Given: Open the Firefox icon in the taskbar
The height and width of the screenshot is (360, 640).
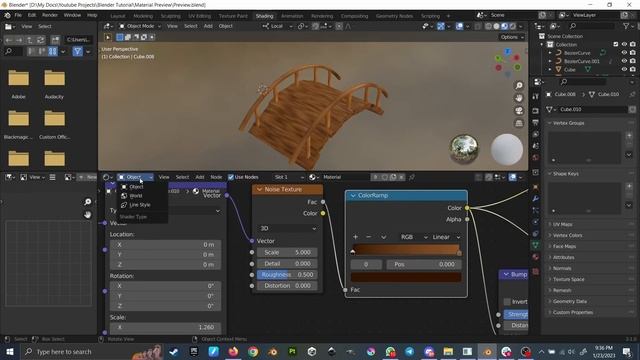Looking at the screenshot, I should click(233, 351).
